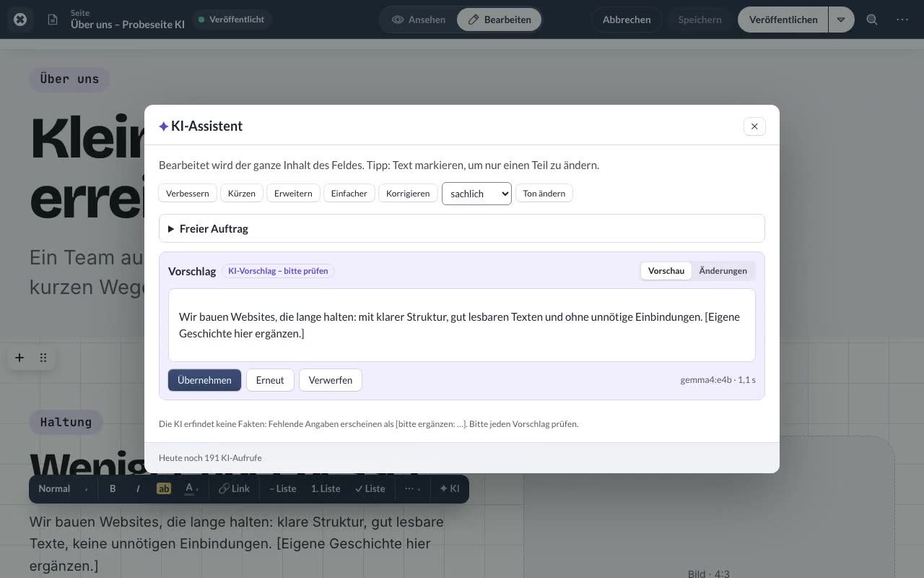Open the KI sparkle tool in toolbar
924x578 pixels.
click(x=450, y=488)
